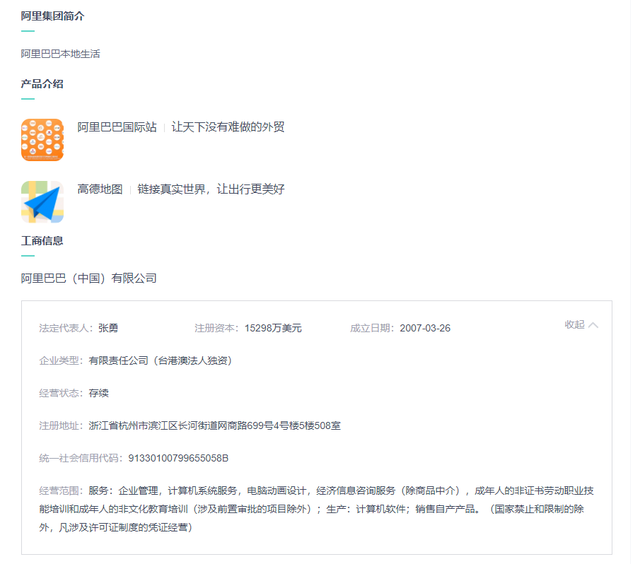Click the 产品介绍 section heading

(42, 84)
